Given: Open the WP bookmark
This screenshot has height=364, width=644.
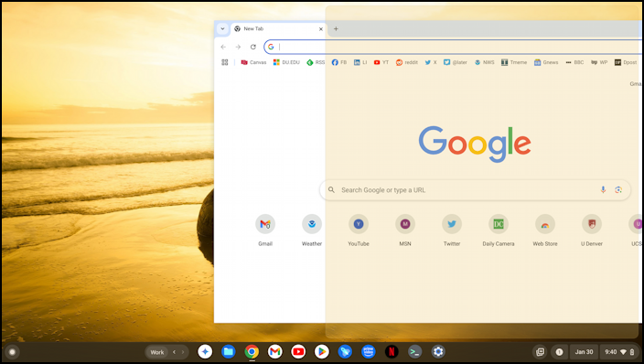Looking at the screenshot, I should (599, 62).
